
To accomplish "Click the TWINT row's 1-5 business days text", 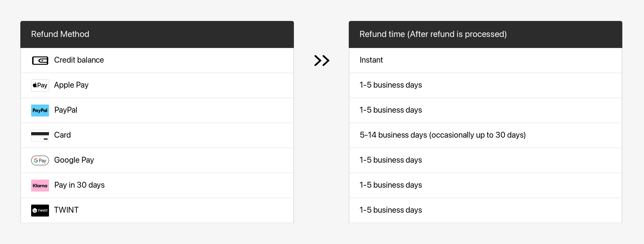I will coord(391,210).
